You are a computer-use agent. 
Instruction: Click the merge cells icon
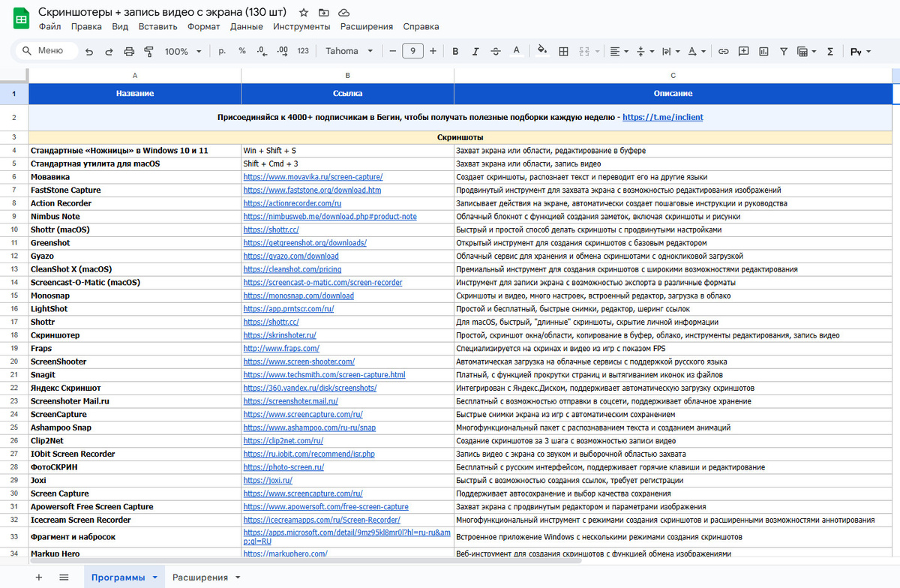pyautogui.click(x=584, y=51)
